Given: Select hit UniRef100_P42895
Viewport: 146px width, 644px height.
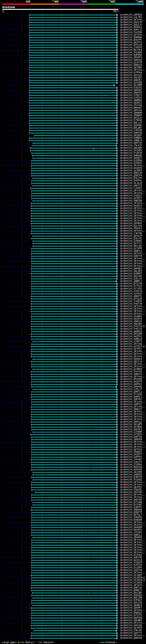Looking at the screenshot, I should pos(131,53).
